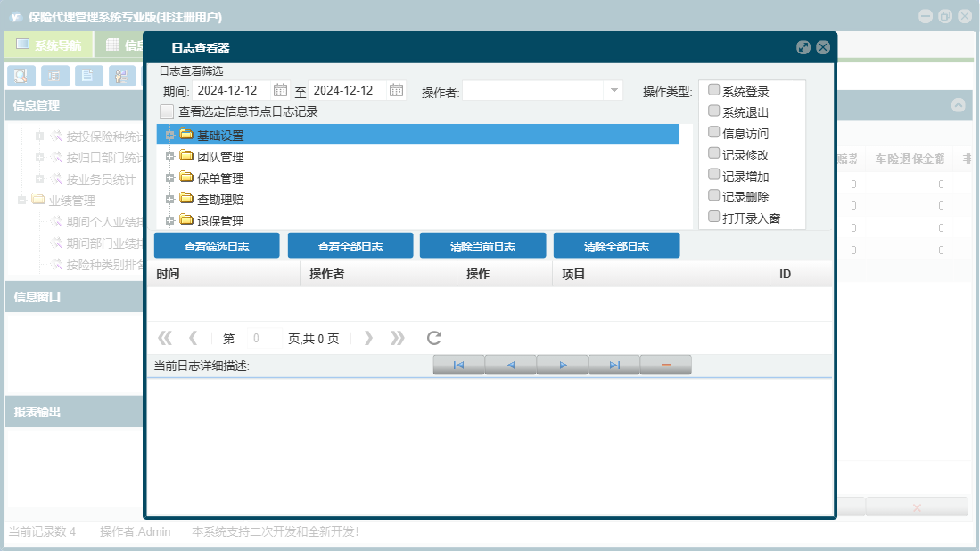Select 按种类别排名 item in main window
Image resolution: width=980 pixels, height=551 pixels.
point(104,265)
